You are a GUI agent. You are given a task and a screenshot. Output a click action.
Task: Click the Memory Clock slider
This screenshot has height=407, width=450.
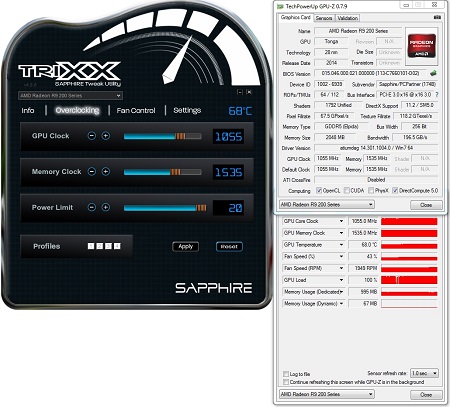point(163,172)
